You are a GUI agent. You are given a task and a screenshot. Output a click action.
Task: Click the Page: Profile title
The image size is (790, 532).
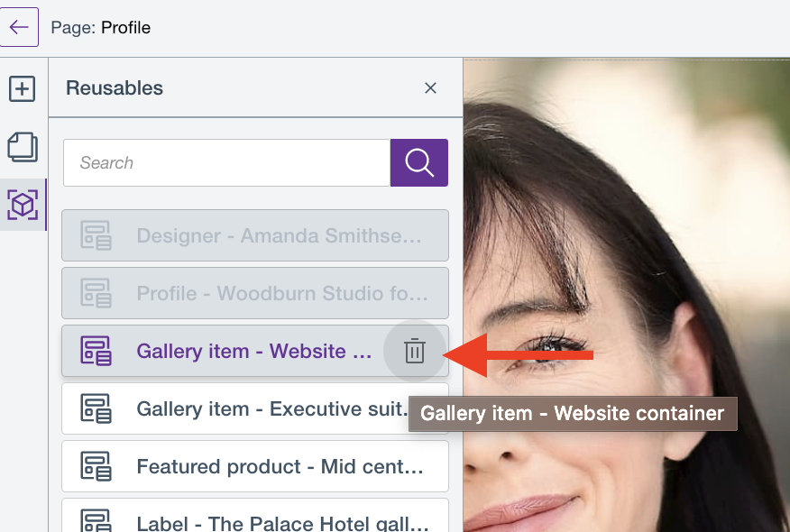(101, 27)
